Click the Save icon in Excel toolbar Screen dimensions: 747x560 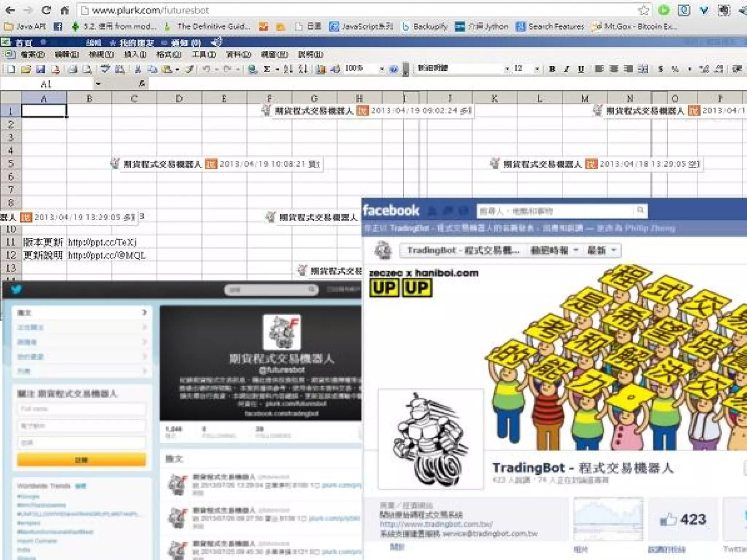click(x=40, y=69)
